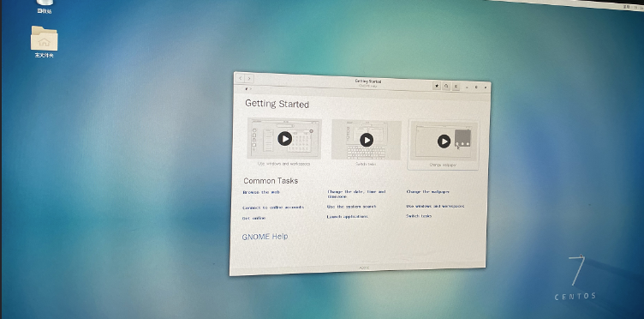Viewport: 644px width, 319px height.
Task: Open Change the date, time and timezone link
Action: tap(356, 194)
